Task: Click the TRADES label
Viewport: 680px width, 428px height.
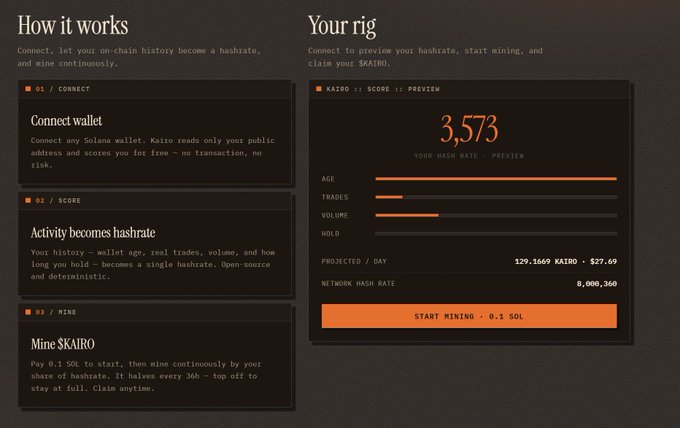Action: coord(335,197)
